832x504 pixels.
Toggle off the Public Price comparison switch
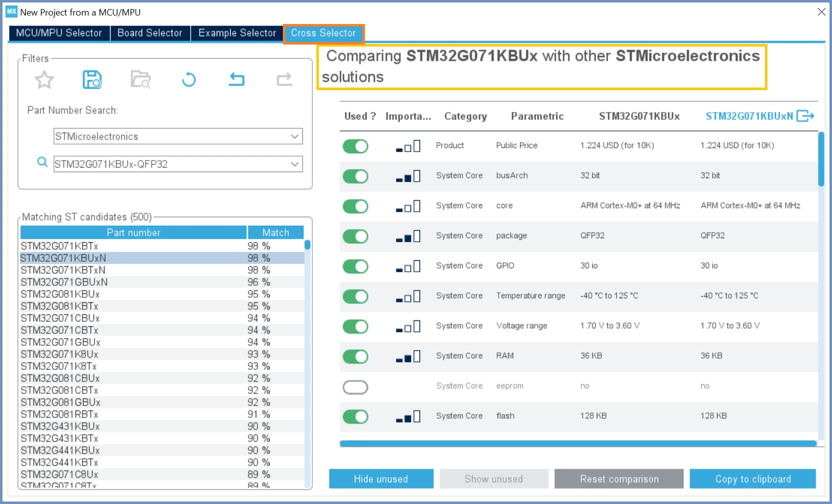coord(355,146)
